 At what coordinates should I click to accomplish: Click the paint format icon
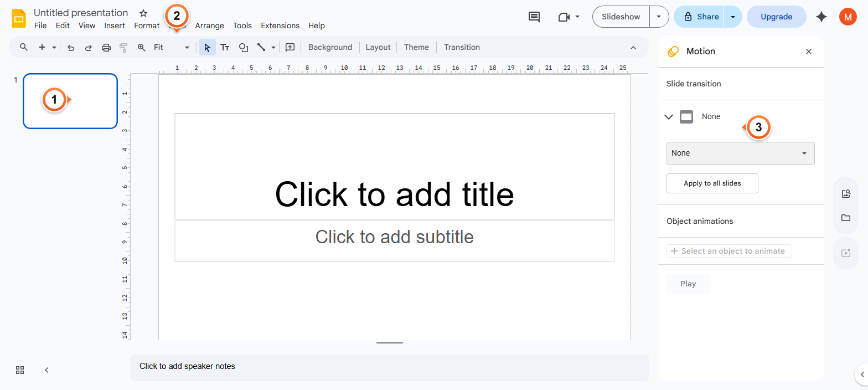tap(123, 48)
